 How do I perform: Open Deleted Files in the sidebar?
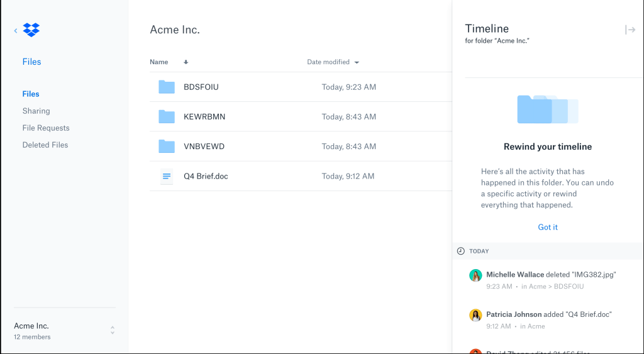(45, 145)
